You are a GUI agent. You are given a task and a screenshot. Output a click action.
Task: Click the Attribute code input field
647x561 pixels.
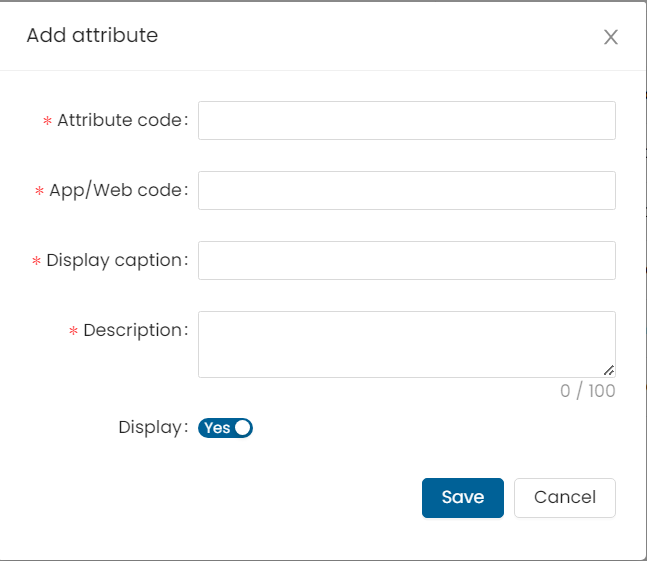407,120
